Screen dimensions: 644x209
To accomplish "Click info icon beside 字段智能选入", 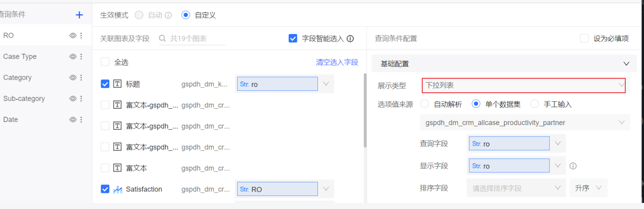I will coord(350,39).
